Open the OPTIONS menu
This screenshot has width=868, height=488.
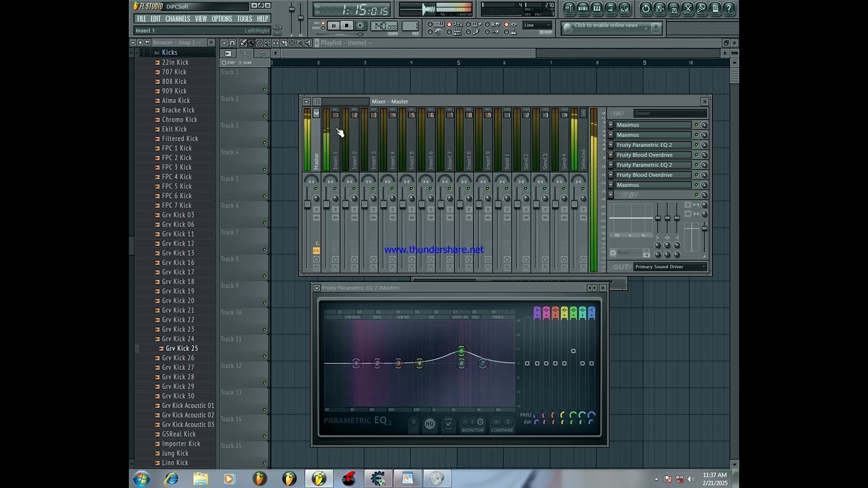(222, 19)
